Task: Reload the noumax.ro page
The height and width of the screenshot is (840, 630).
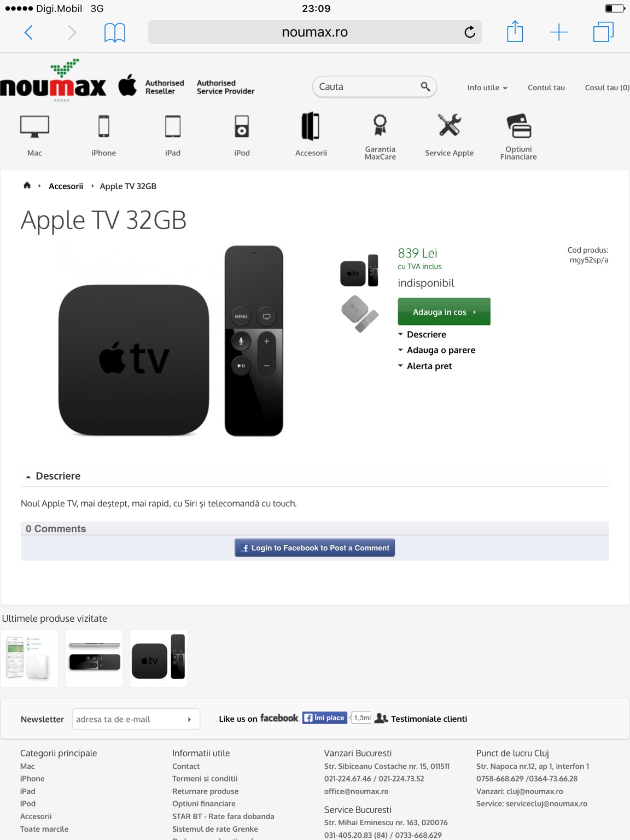Action: pyautogui.click(x=470, y=32)
